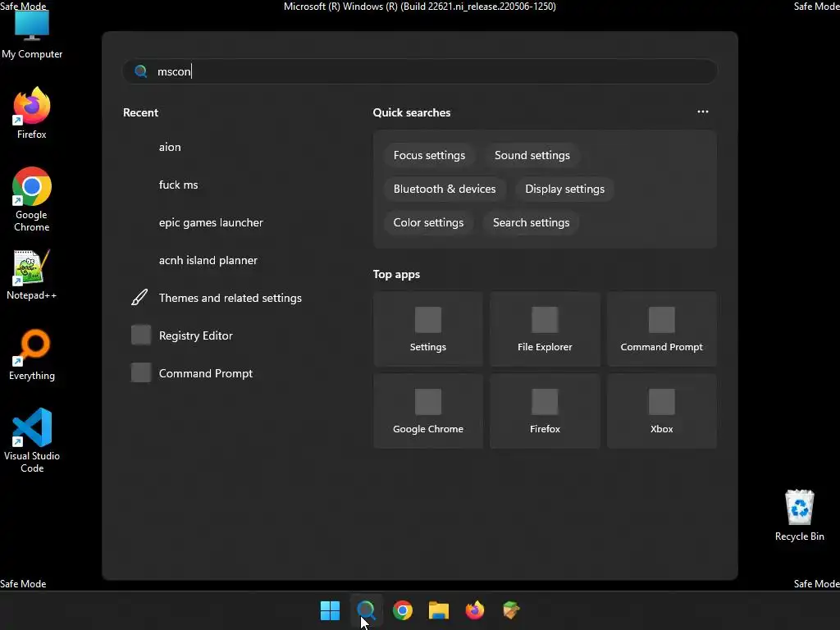The height and width of the screenshot is (630, 840).
Task: Click the Search icon on the taskbar
Action: [366, 610]
